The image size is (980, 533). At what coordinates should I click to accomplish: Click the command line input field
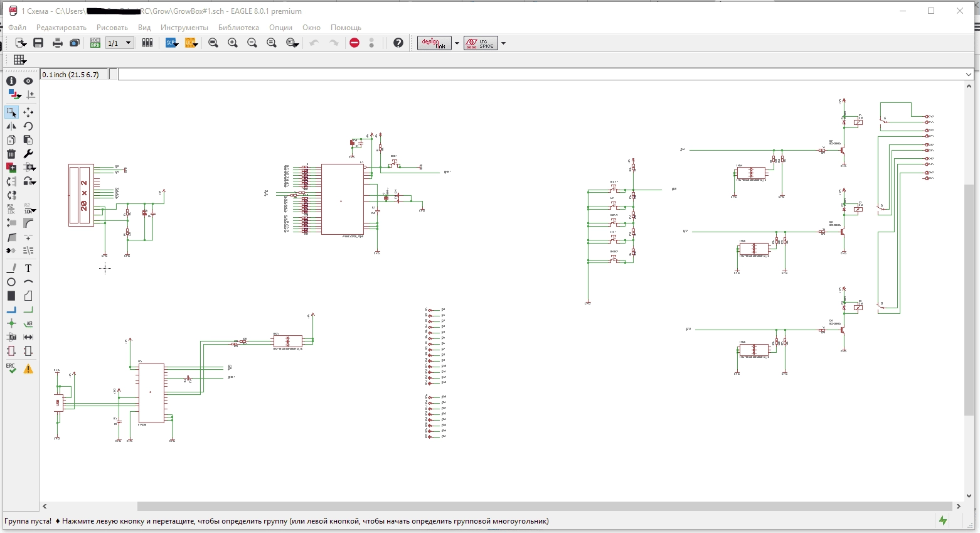tap(541, 74)
